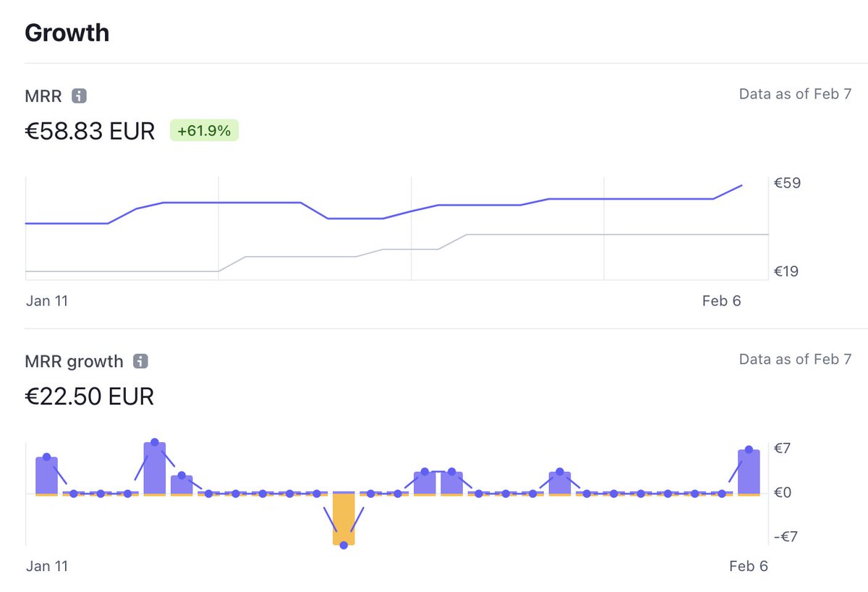Click the MRR label text
The height and width of the screenshot is (592, 868).
(x=43, y=96)
